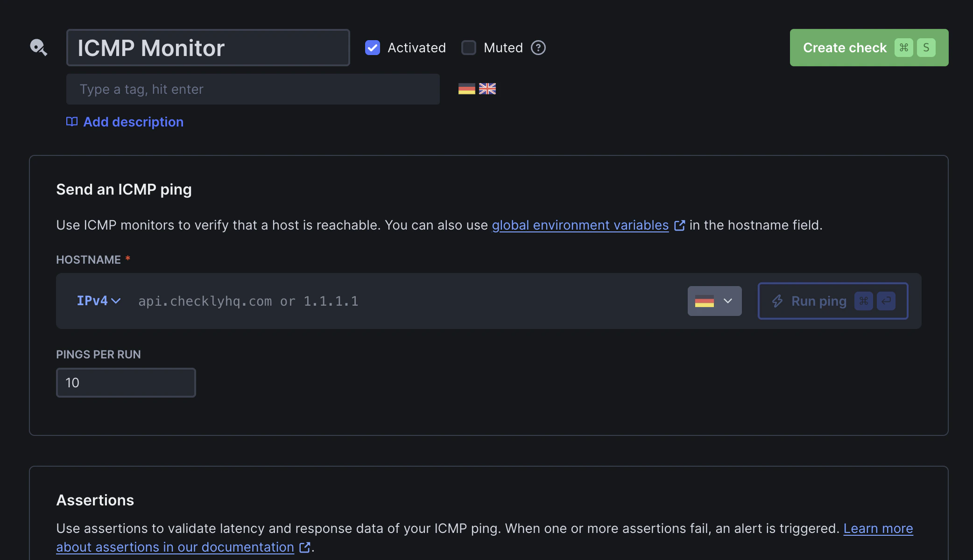Click the Pings per run number field
This screenshot has width=973, height=560.
coord(126,383)
